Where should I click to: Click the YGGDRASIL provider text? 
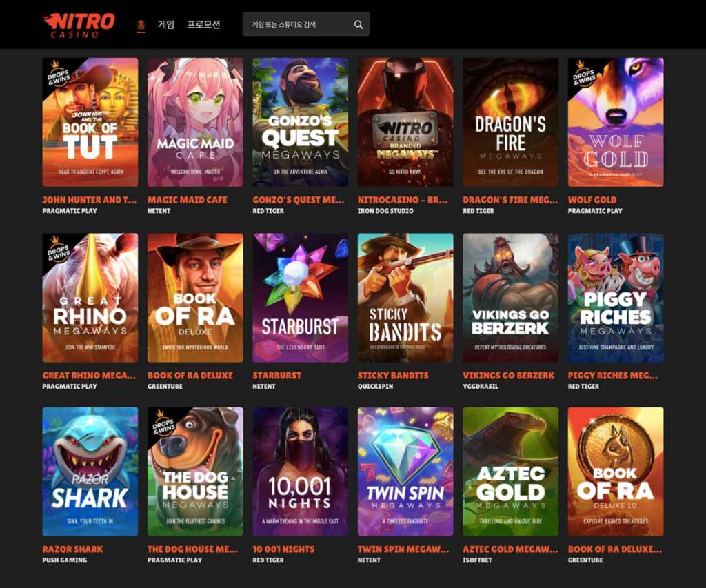click(x=481, y=386)
